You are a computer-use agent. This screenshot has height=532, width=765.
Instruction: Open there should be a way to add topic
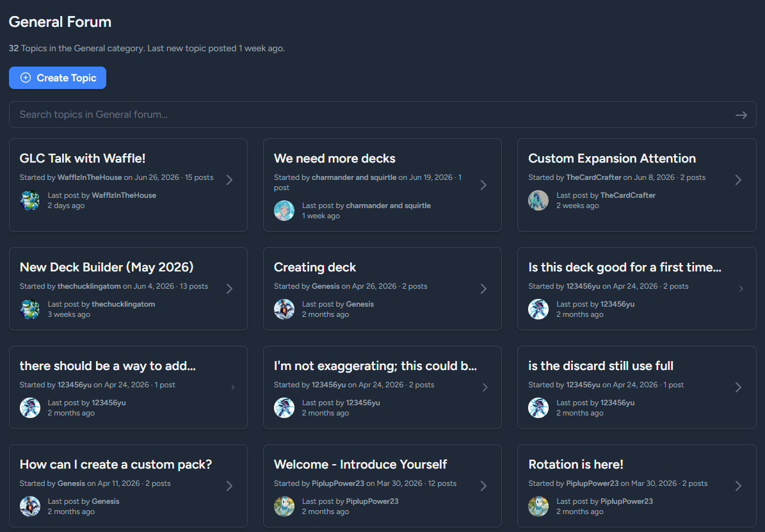[x=108, y=366]
